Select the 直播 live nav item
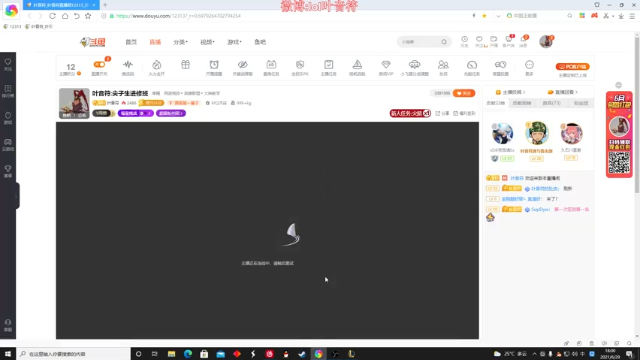Screen dimensions: 640x360 pos(155,42)
